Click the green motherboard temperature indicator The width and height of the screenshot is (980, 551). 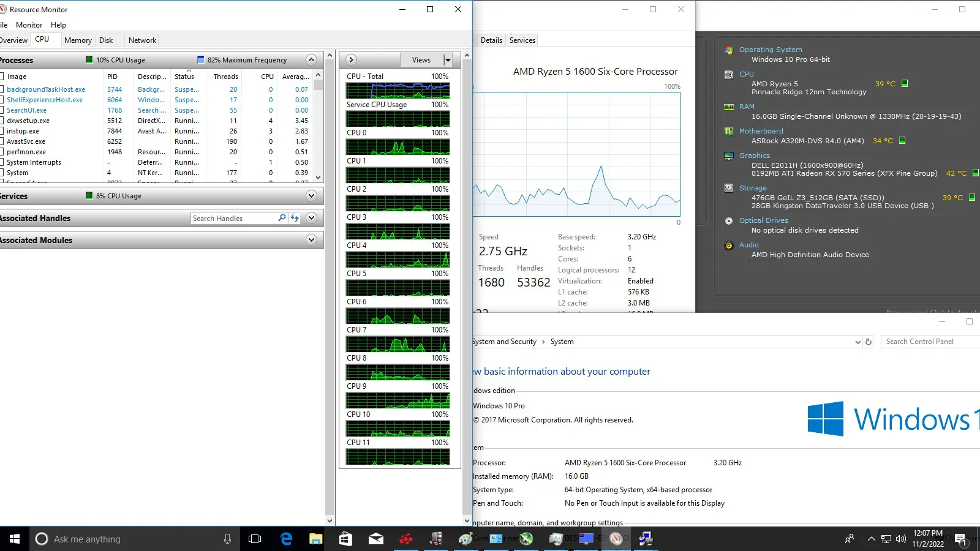(902, 140)
